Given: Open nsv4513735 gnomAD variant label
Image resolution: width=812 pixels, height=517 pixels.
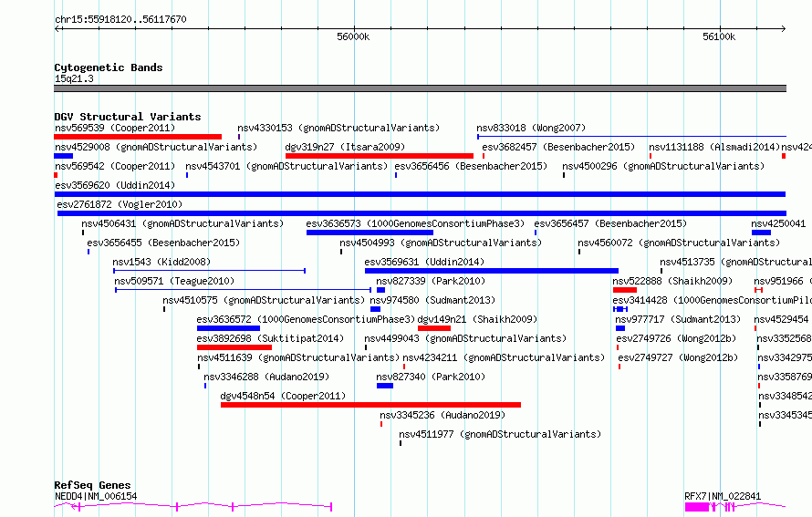Looking at the screenshot, I should pos(735,262).
